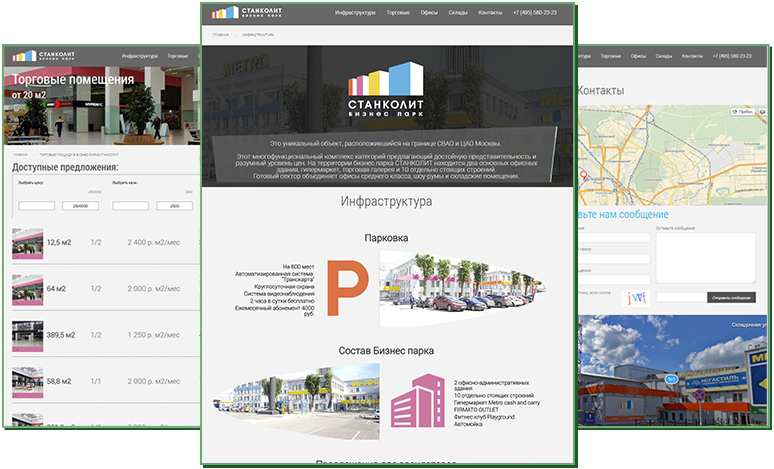Click the Станколит logo on the left page
Image resolution: width=774 pixels, height=469 pixels.
click(40, 57)
